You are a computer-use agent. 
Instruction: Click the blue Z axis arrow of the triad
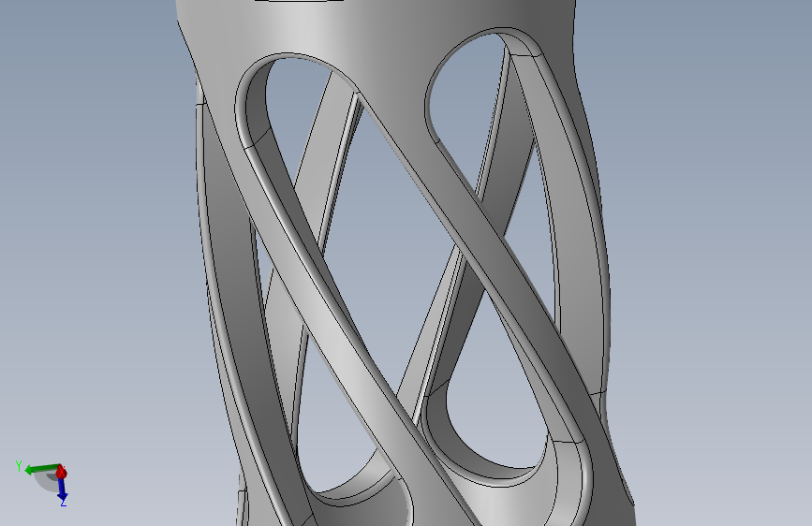tap(62, 489)
